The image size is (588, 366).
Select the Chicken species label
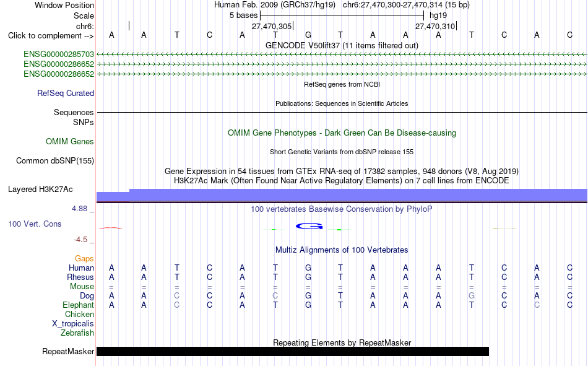[x=79, y=314]
